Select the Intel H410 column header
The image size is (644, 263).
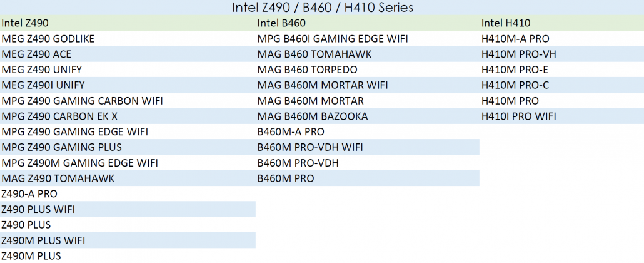click(506, 23)
